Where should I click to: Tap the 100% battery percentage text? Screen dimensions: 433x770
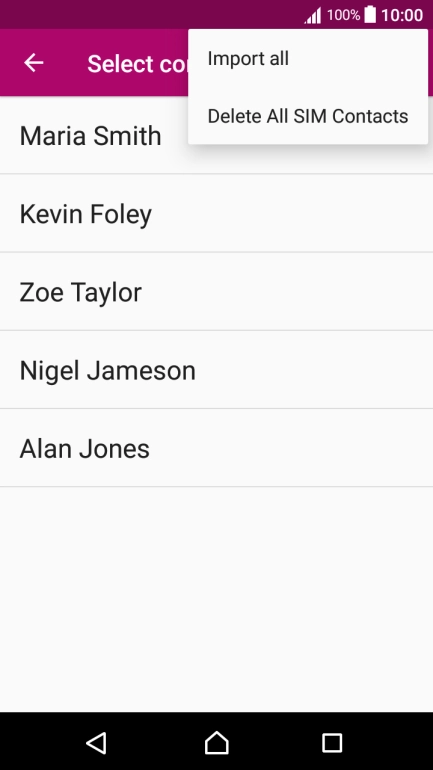tap(344, 15)
